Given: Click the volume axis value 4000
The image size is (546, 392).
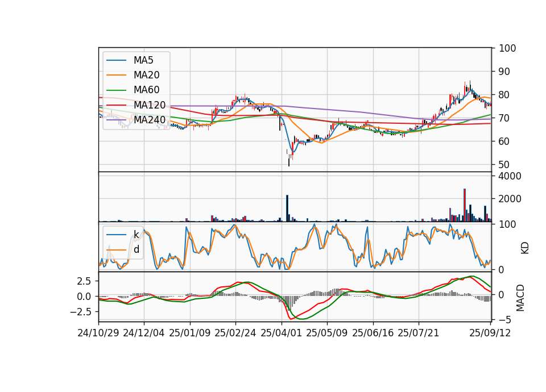Looking at the screenshot, I should [510, 176].
